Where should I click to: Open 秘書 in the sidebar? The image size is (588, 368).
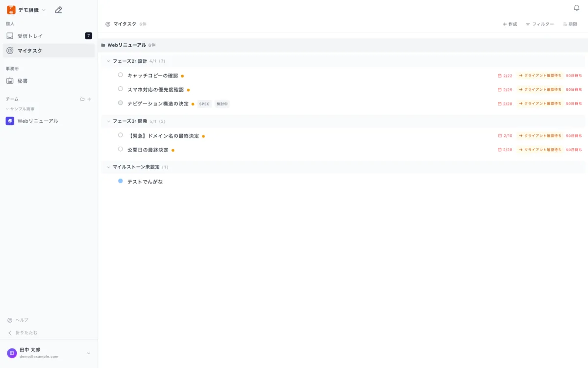[x=49, y=80]
